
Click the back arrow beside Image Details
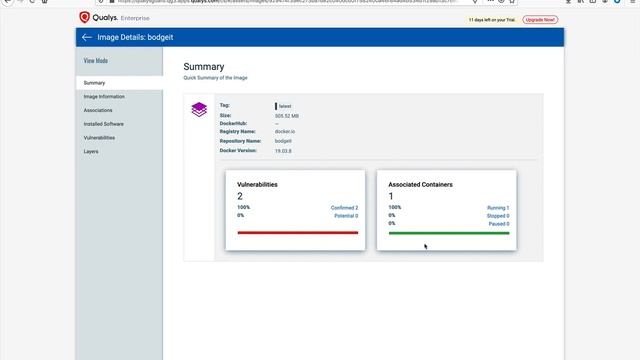(87, 37)
